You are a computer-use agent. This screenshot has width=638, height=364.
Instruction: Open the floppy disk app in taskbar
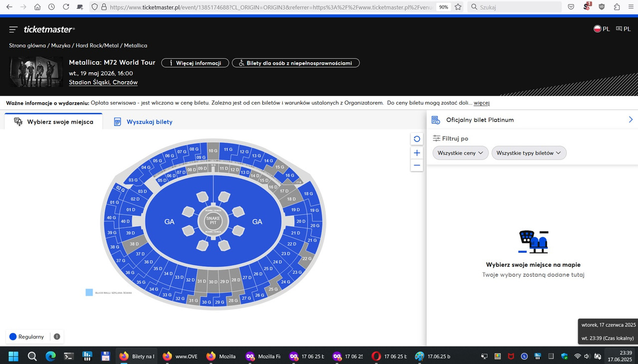105,356
